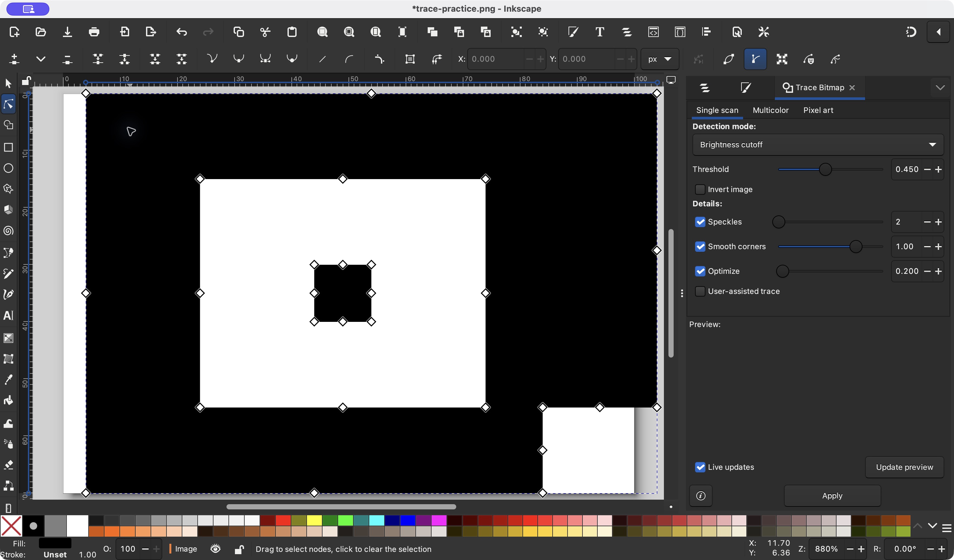Select the Dropper color picker tool

8,380
